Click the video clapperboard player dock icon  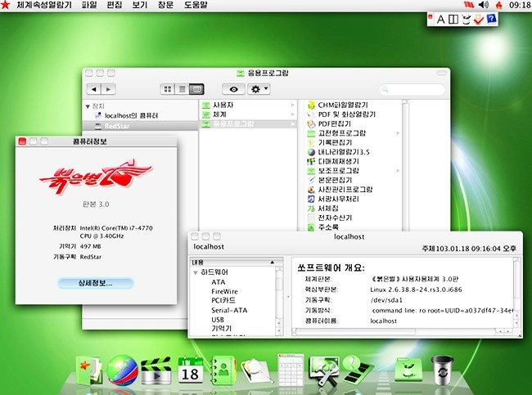[x=155, y=370]
